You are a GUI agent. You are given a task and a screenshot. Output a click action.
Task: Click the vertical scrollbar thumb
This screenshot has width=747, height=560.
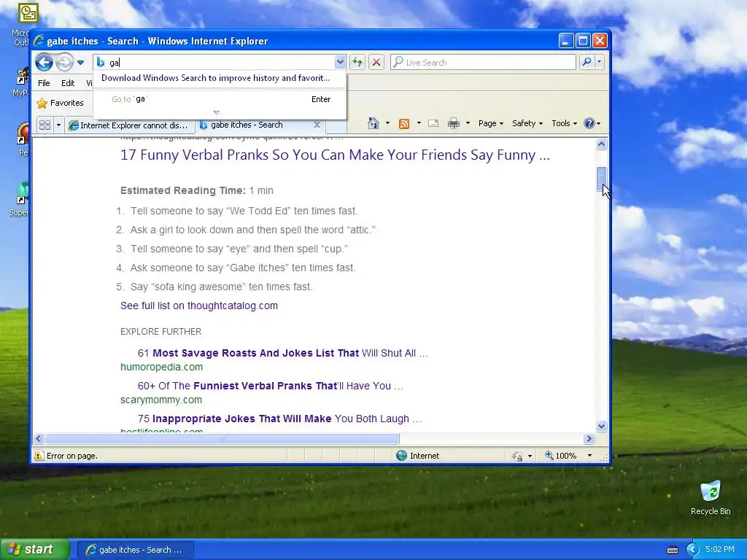coord(601,179)
